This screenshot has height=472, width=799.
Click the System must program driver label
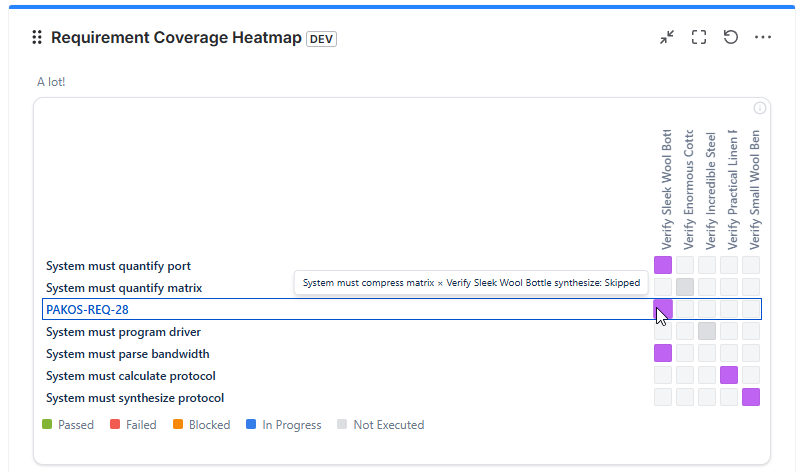click(x=124, y=332)
